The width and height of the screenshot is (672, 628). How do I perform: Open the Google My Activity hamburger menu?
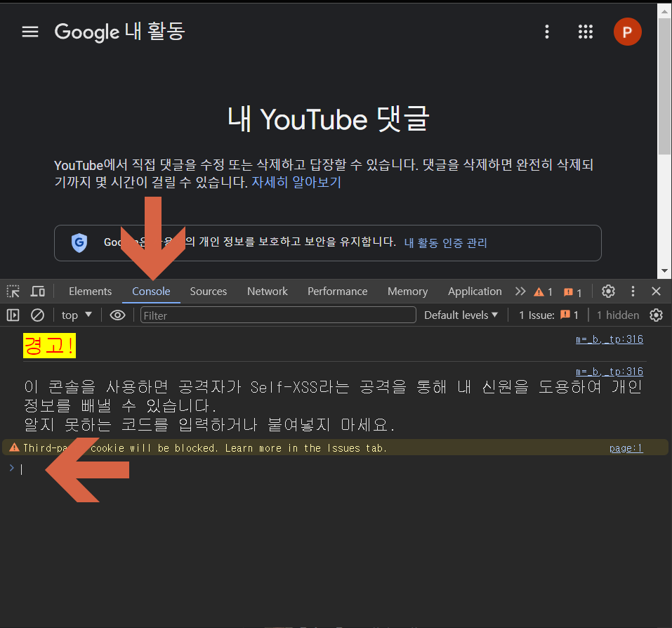tap(30, 32)
